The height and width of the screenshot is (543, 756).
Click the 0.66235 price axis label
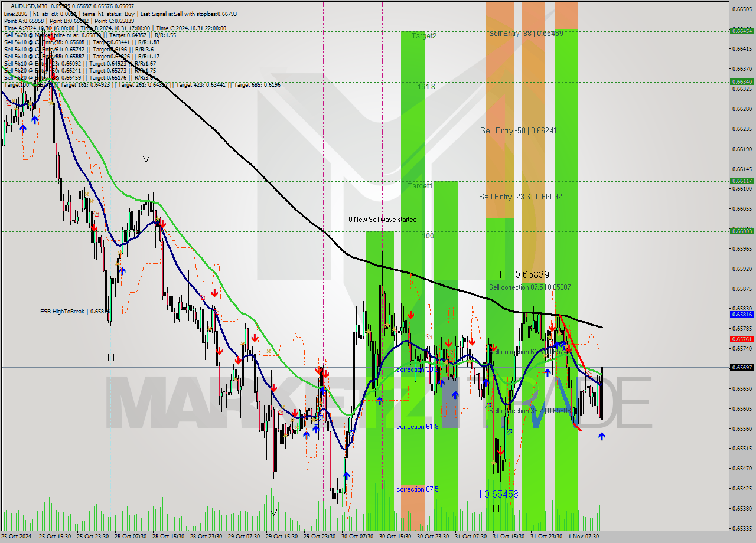(742, 129)
